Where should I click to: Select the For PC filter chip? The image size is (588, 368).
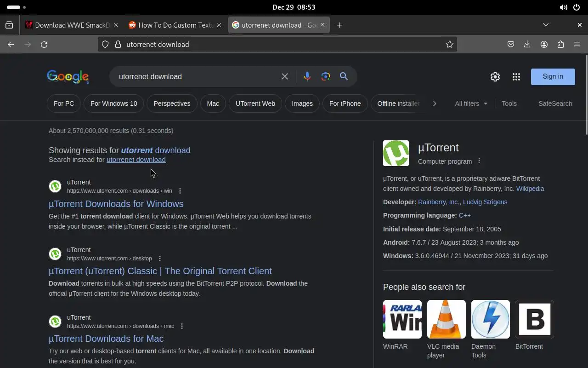tap(64, 103)
